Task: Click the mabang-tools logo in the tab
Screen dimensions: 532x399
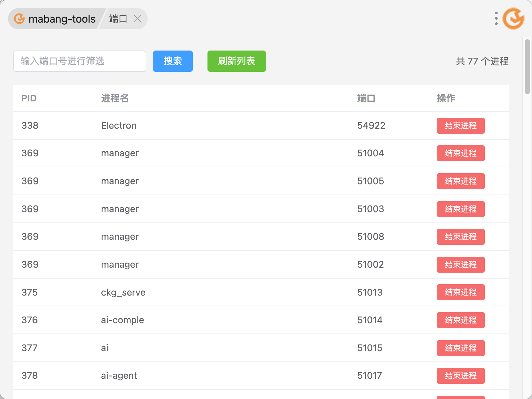Action: click(x=19, y=19)
